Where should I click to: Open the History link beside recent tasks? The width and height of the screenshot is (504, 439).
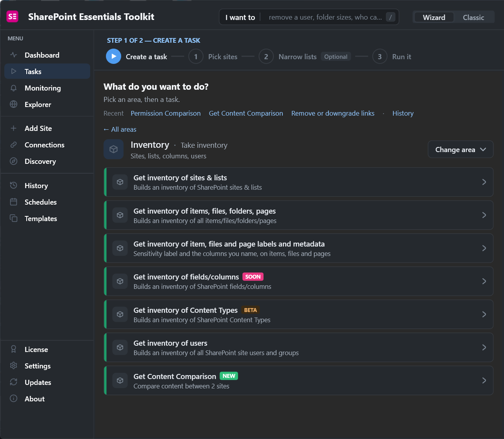coord(403,113)
